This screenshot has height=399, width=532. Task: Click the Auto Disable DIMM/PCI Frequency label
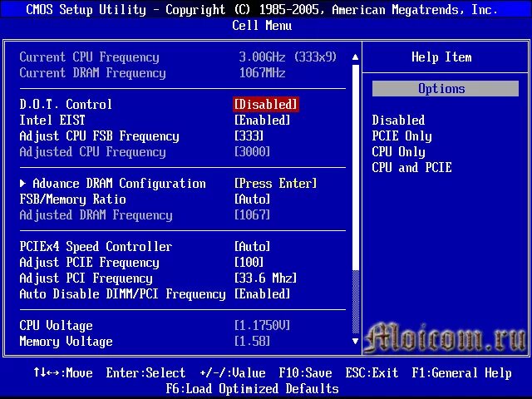122,293
